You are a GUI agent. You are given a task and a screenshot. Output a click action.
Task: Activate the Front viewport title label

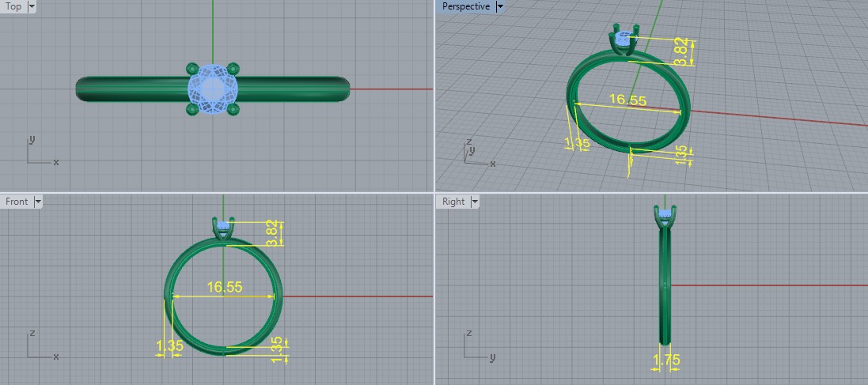pyautogui.click(x=17, y=202)
